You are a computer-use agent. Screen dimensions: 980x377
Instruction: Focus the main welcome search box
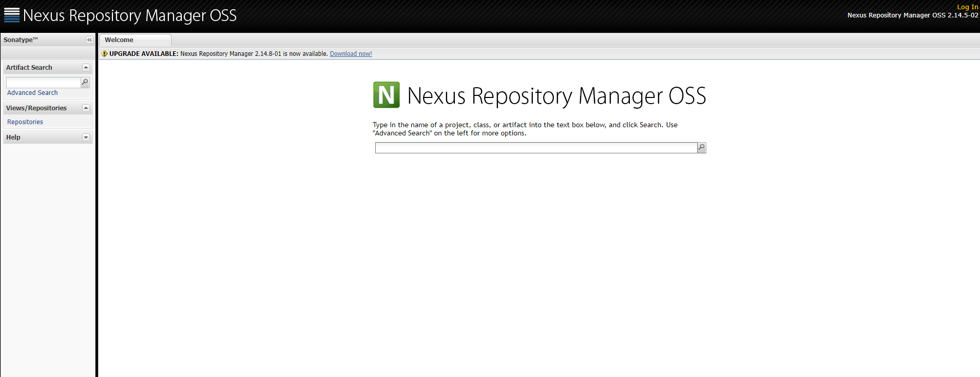coord(536,148)
